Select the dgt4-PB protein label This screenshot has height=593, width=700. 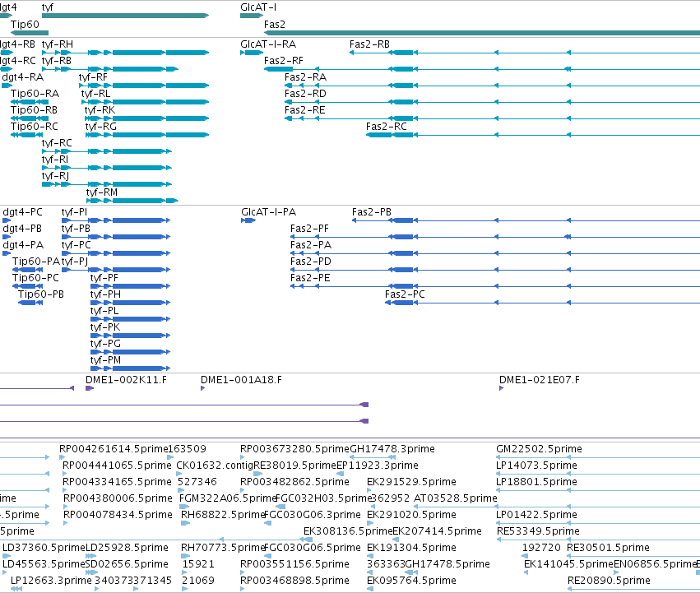click(x=22, y=229)
